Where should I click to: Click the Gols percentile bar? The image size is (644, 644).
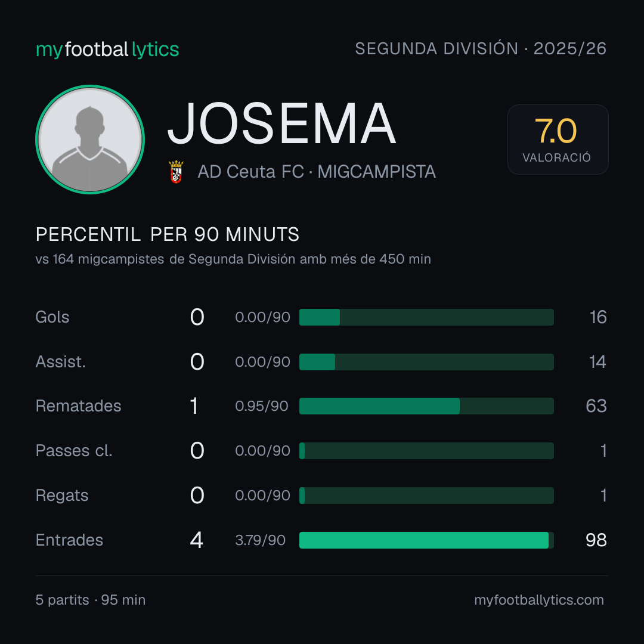(426, 317)
